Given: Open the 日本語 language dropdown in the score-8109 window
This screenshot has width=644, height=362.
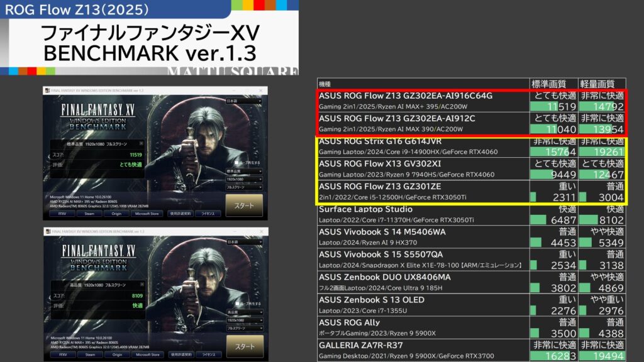Looking at the screenshot, I should [245, 242].
